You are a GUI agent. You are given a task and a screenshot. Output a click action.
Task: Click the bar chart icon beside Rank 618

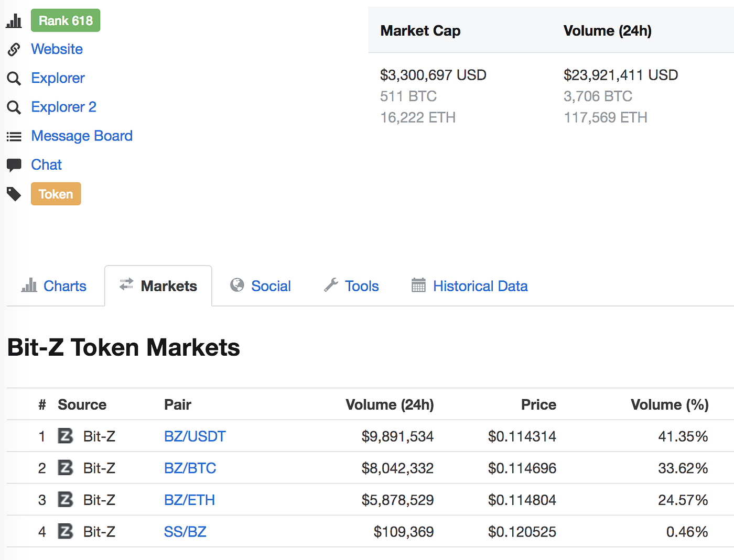pyautogui.click(x=14, y=21)
